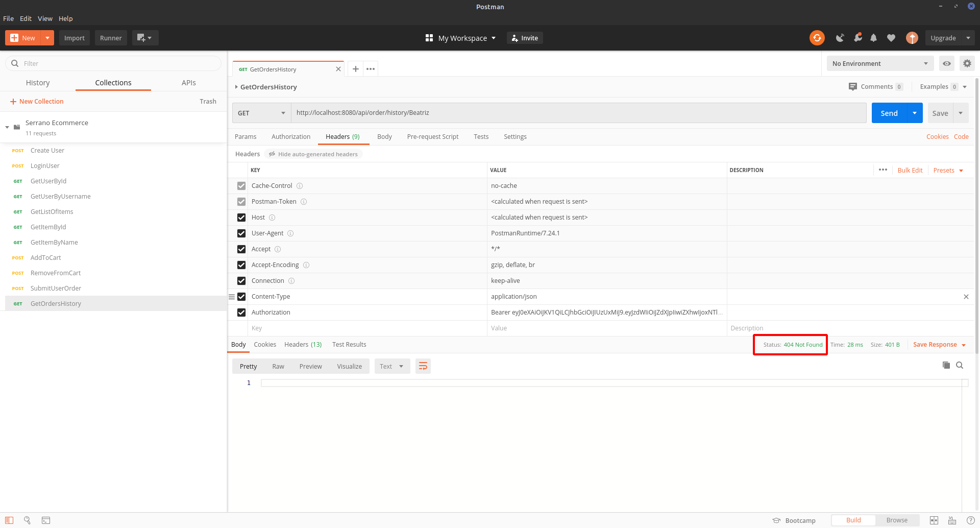Toggle the Cache-Control header checkbox
The width and height of the screenshot is (980, 528).
point(241,186)
